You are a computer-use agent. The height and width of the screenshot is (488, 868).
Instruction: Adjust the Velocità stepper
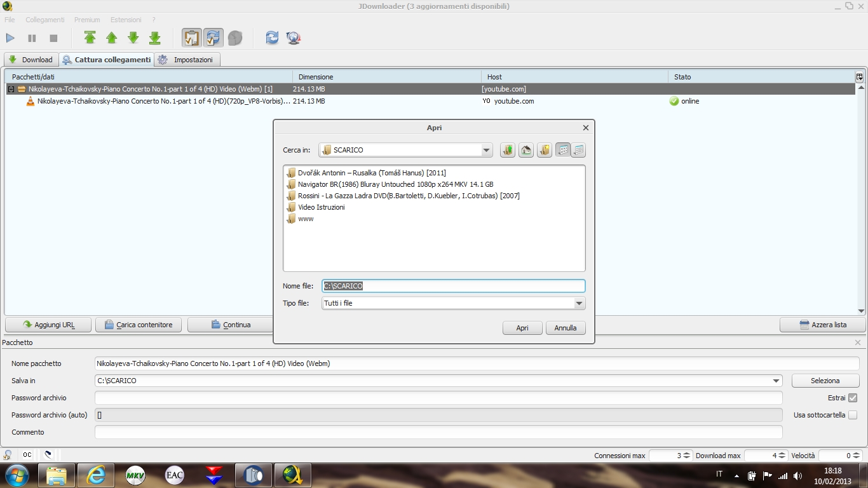(x=857, y=456)
